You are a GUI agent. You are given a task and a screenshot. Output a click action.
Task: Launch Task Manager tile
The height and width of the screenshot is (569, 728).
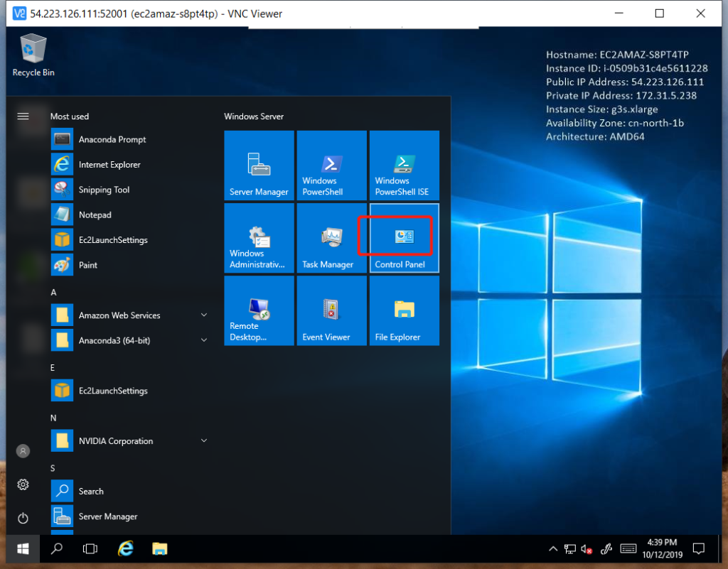(331, 238)
